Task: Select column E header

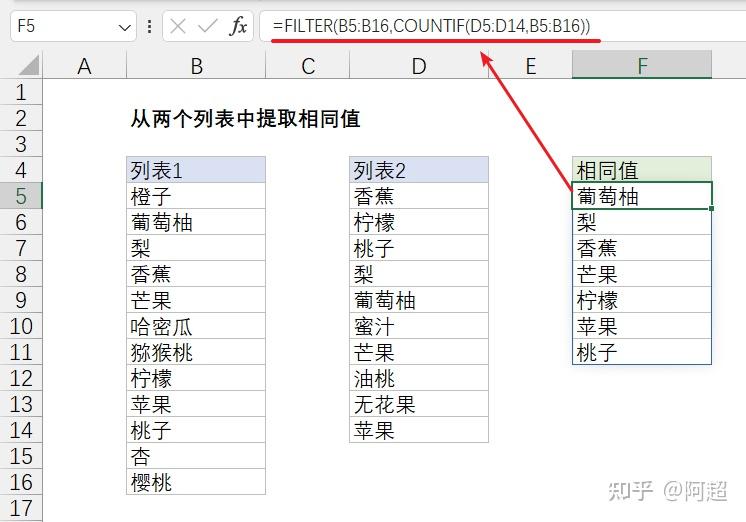Action: 530,66
